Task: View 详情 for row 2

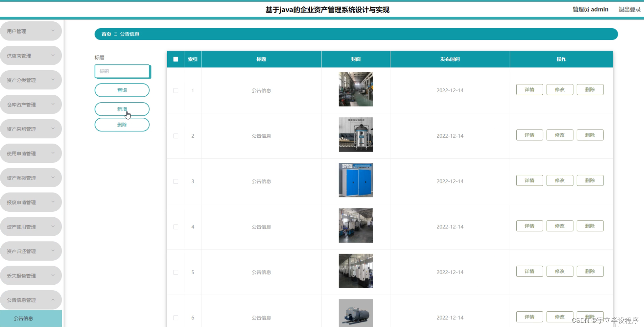Action: (x=530, y=135)
